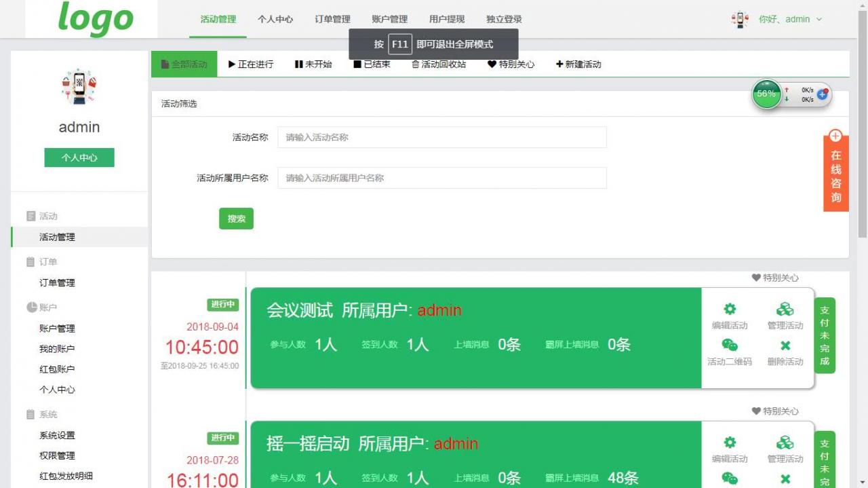Delete 会议测试 via the 删除活动 X icon
The width and height of the screenshot is (868, 488).
(785, 345)
